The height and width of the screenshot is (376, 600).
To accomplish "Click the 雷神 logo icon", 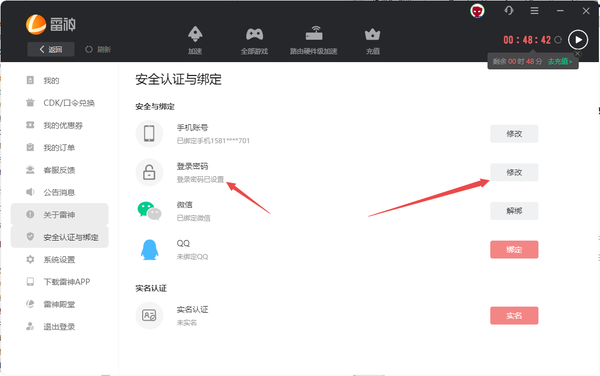I will [x=36, y=24].
